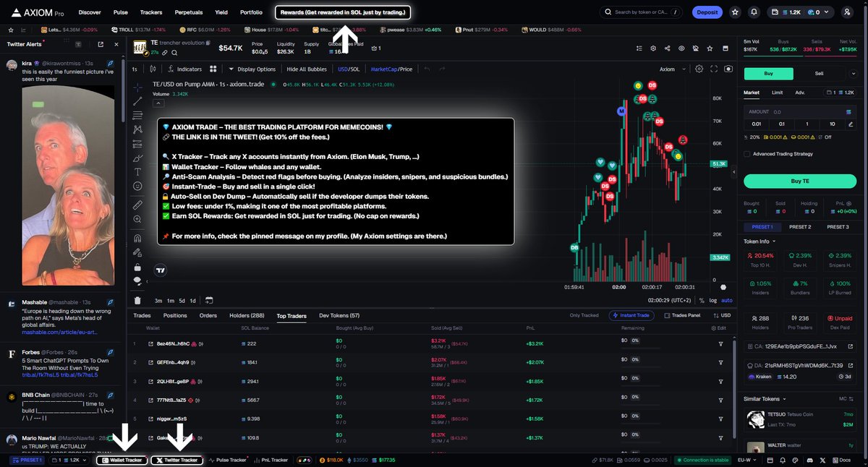The height and width of the screenshot is (467, 868).
Task: Open the Indicators menu
Action: [184, 69]
